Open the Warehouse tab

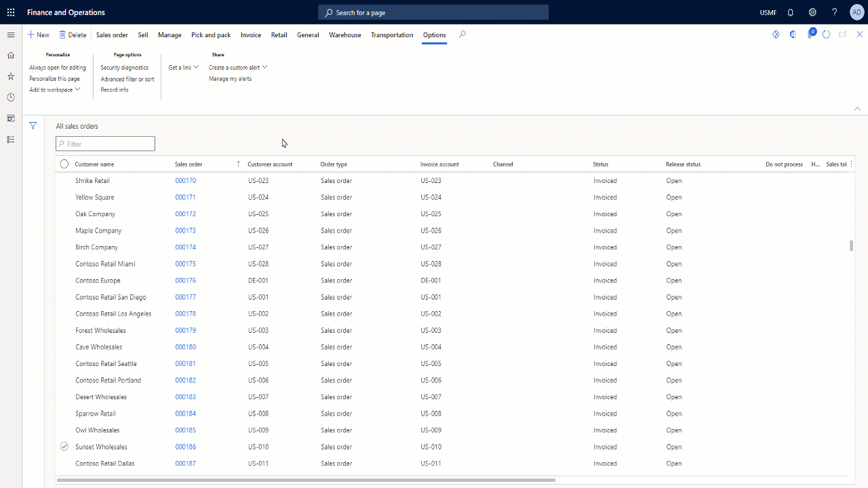pos(344,35)
